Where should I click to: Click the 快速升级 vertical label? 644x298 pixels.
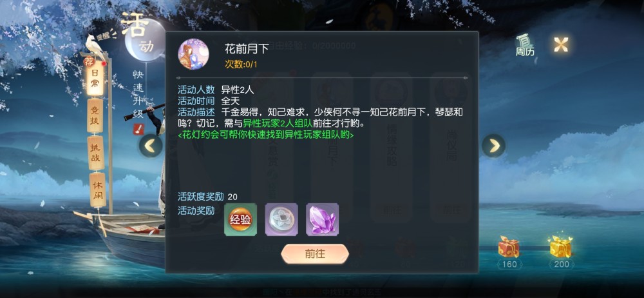point(138,95)
